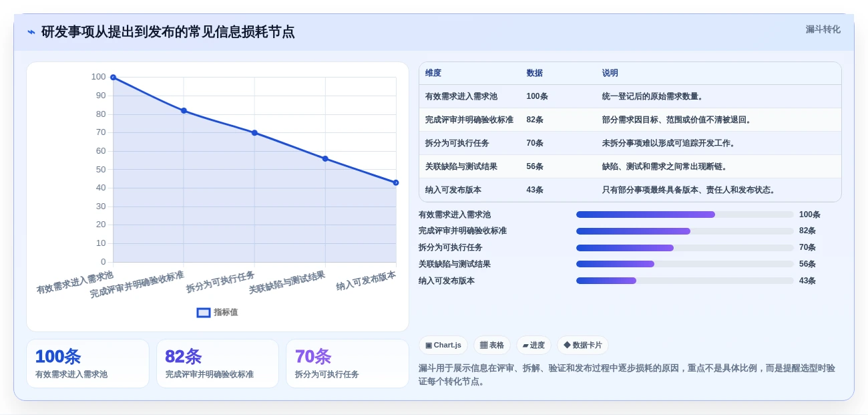Viewport: 868px width, 415px height.
Task: Click description 缺陷、测试和需求之间常出现断链。
Action: click(x=666, y=166)
